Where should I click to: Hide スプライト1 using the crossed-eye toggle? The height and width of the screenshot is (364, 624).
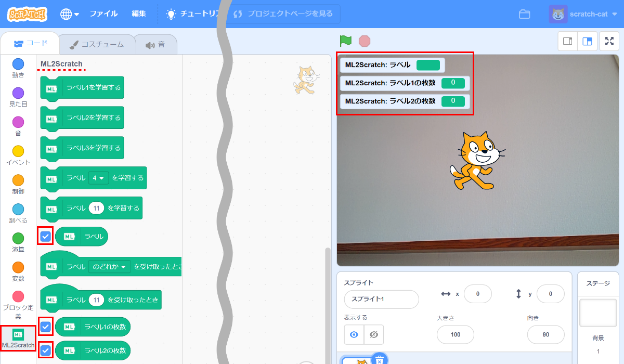point(374,334)
